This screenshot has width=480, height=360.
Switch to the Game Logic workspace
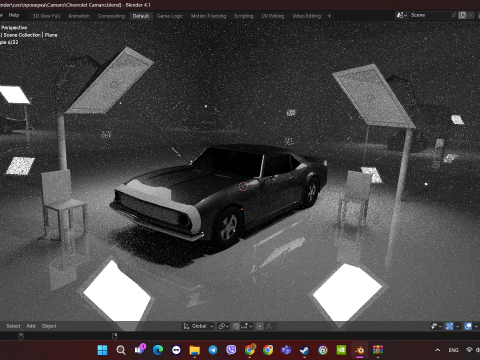pyautogui.click(x=170, y=16)
